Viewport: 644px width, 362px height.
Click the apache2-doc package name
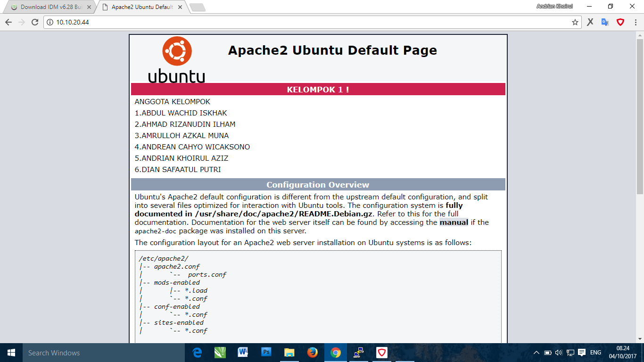(156, 231)
